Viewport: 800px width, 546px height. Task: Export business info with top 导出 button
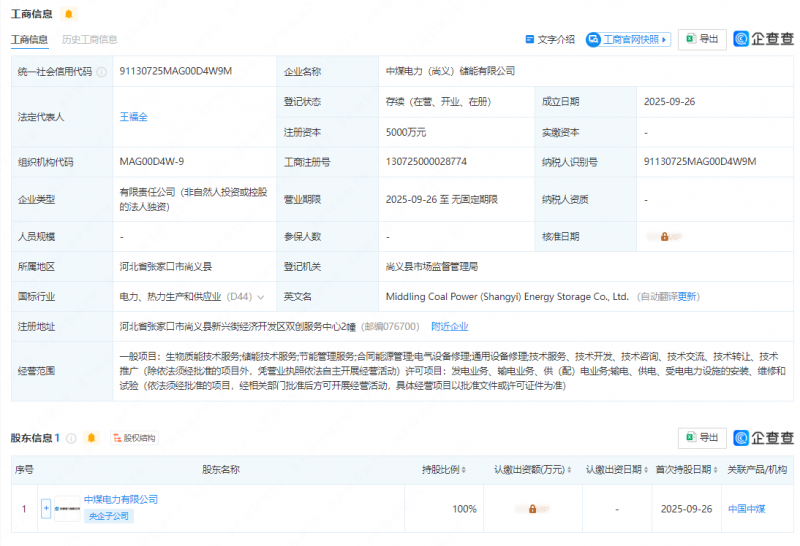702,39
